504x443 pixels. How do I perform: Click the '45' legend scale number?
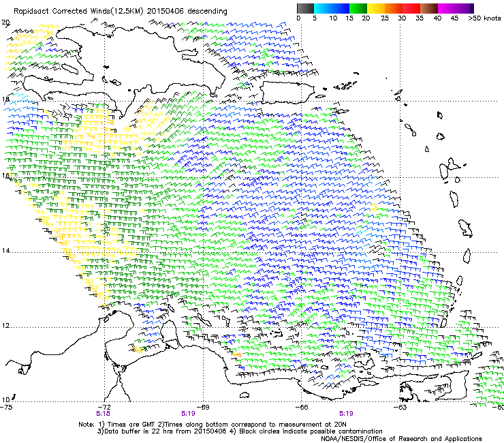tap(454, 18)
